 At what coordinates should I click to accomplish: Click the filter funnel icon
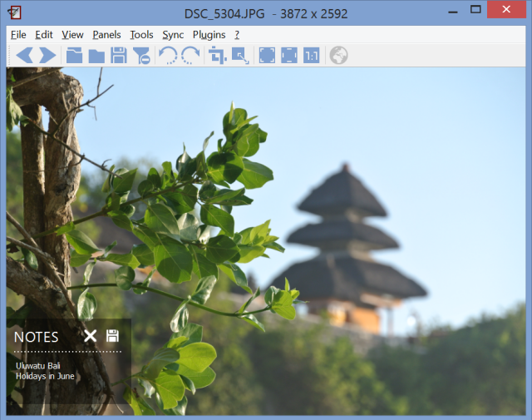(x=142, y=55)
